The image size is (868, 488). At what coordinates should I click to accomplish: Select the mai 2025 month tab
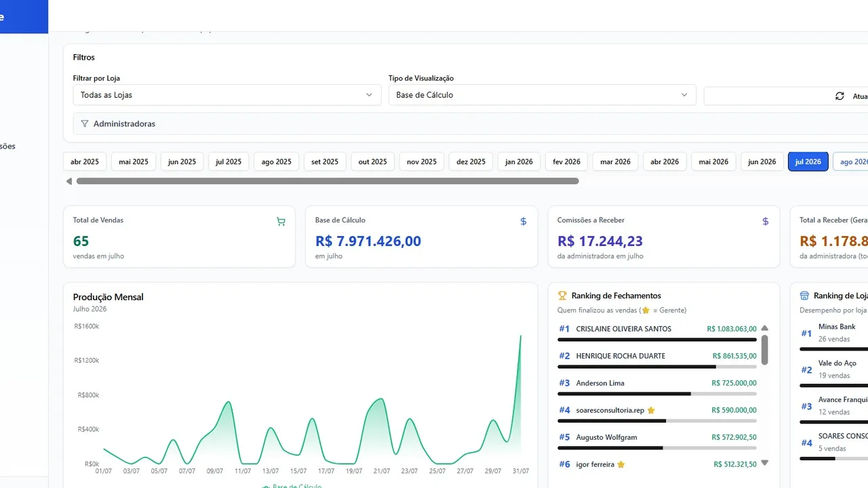click(134, 162)
